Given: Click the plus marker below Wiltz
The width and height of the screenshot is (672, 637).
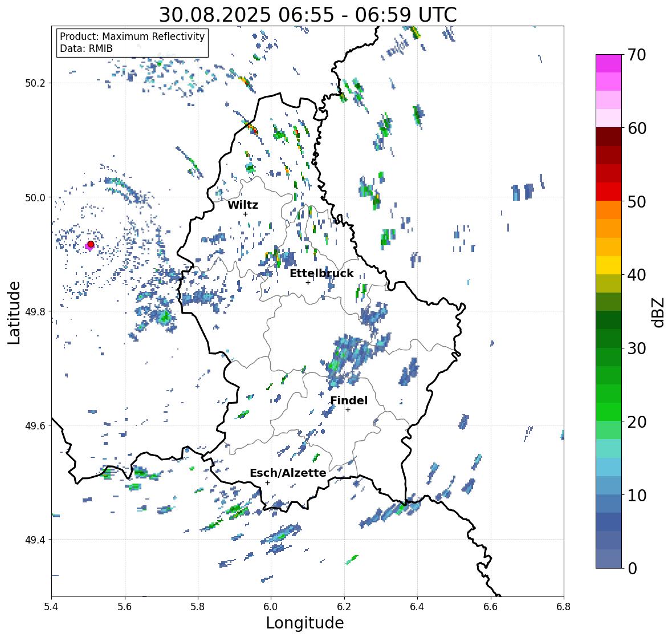Looking at the screenshot, I should coord(245,214).
